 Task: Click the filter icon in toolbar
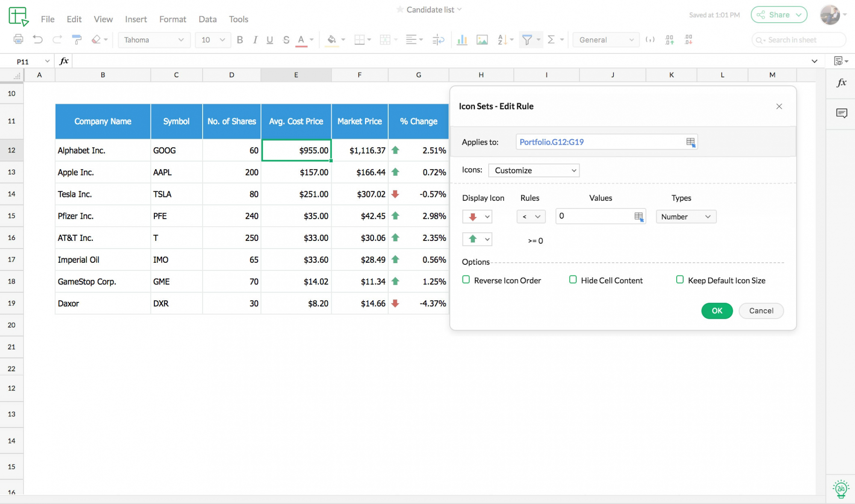pos(527,40)
